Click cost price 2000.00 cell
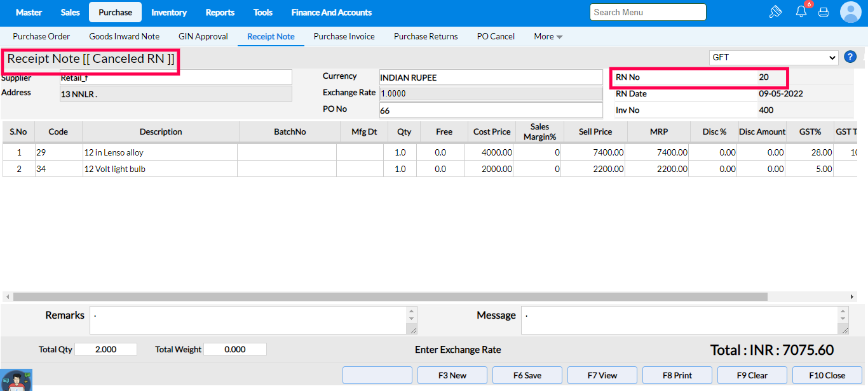Screen dimensions: 868x391 click(x=489, y=169)
